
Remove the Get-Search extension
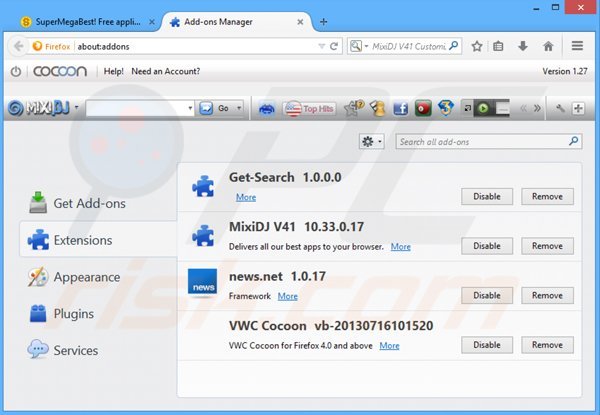(x=547, y=196)
